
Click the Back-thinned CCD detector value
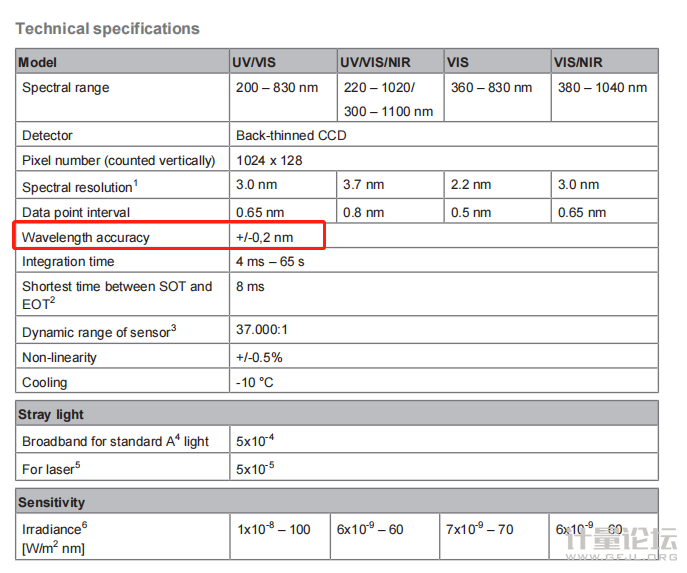291,135
